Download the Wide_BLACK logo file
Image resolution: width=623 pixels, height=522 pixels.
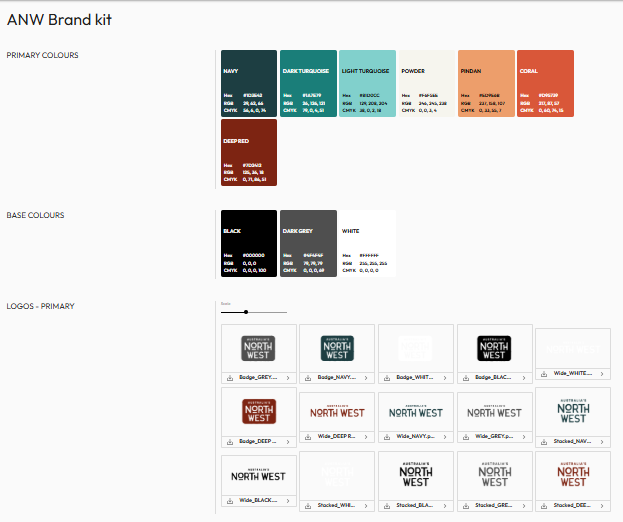click(x=230, y=501)
